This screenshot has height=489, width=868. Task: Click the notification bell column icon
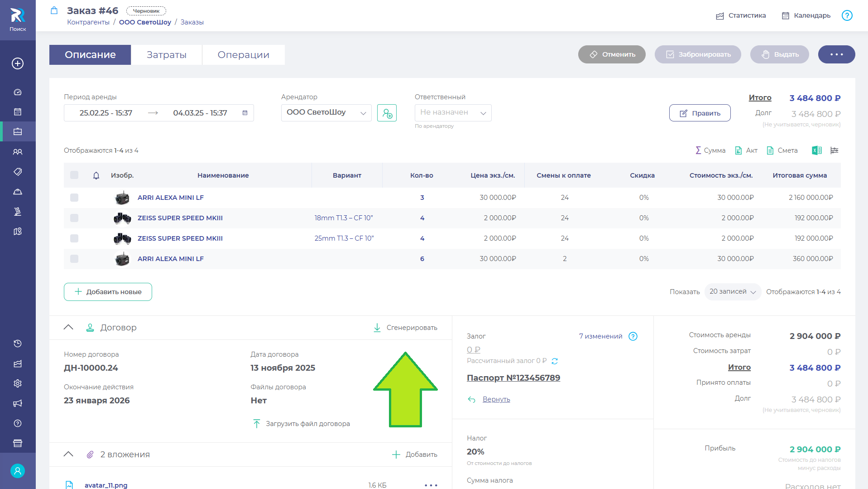tap(96, 175)
